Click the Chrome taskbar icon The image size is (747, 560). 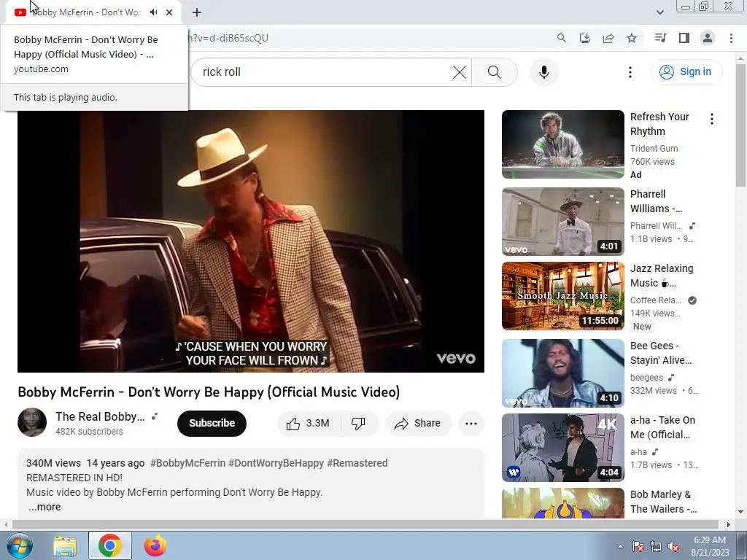(109, 545)
